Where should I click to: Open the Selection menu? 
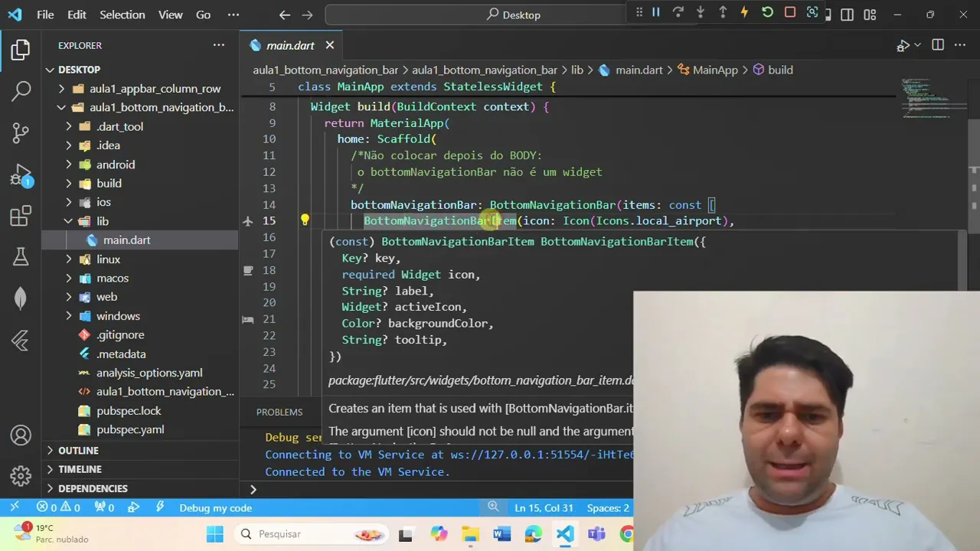pyautogui.click(x=122, y=15)
